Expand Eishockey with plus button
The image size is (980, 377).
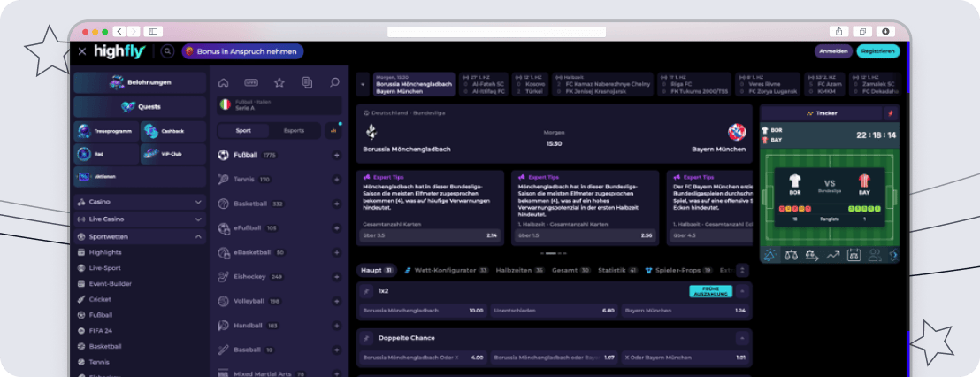coord(336,277)
